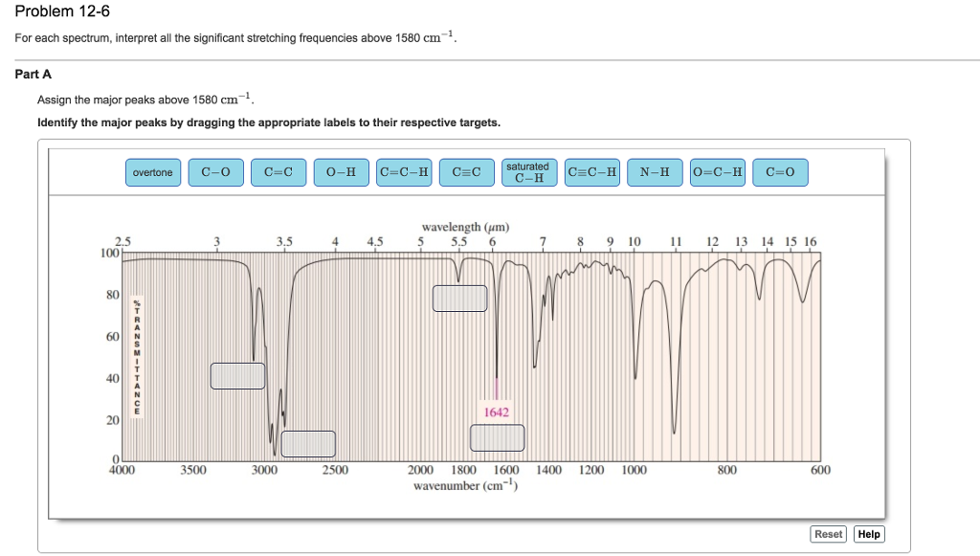Select the "O–H" label chip
This screenshot has width=980, height=556.
pyautogui.click(x=340, y=171)
